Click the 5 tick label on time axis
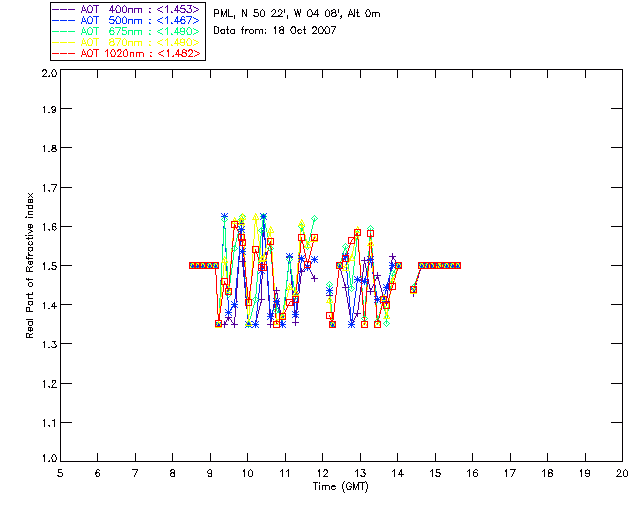This screenshot has height=512, width=640. [x=60, y=473]
